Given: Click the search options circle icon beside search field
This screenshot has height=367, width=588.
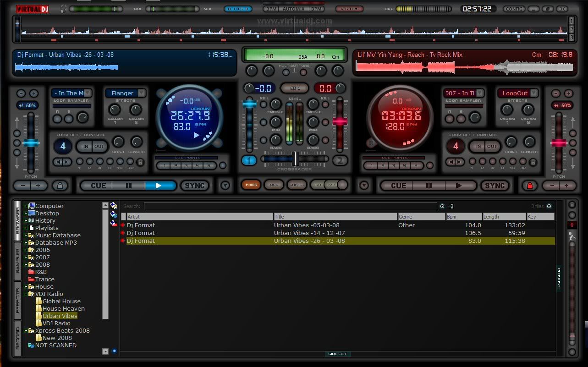Looking at the screenshot, I should (x=442, y=206).
